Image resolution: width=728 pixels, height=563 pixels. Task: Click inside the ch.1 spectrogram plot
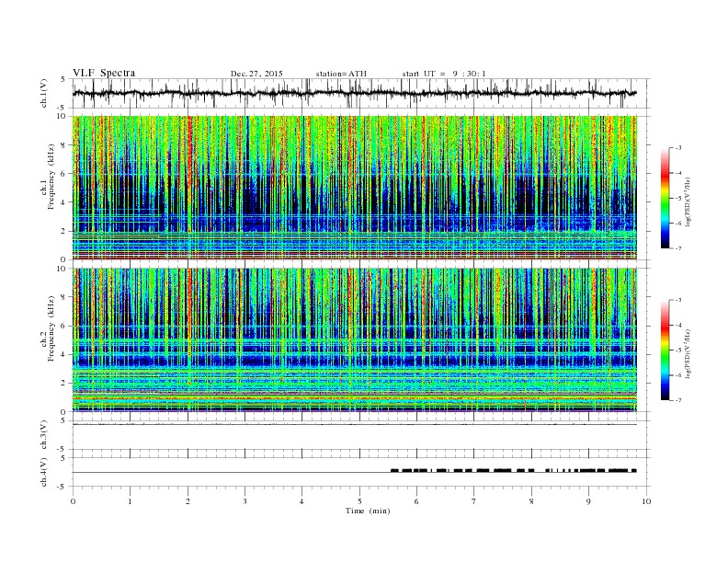(355, 188)
